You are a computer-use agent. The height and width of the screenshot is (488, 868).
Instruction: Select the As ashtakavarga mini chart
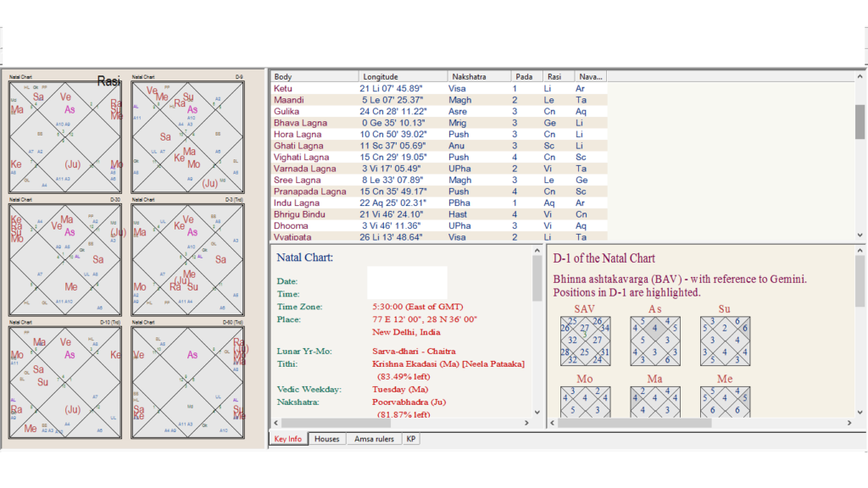click(654, 341)
